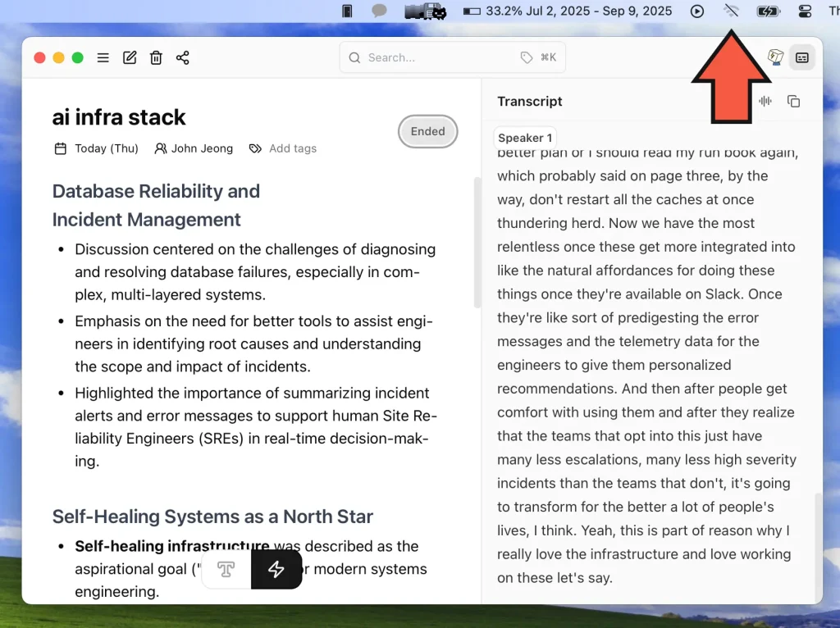This screenshot has width=840, height=628.
Task: Toggle the transcript panel view icon
Action: (802, 57)
